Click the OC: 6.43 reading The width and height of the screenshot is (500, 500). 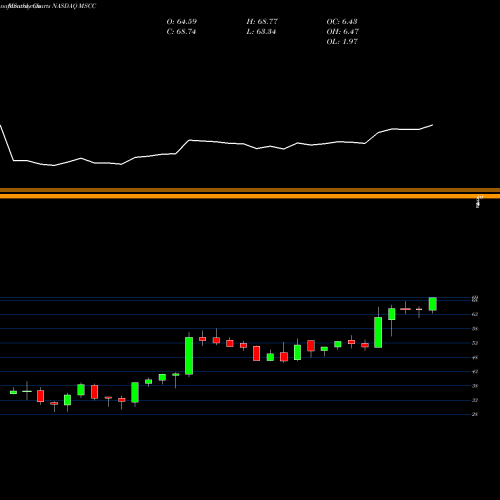click(342, 22)
